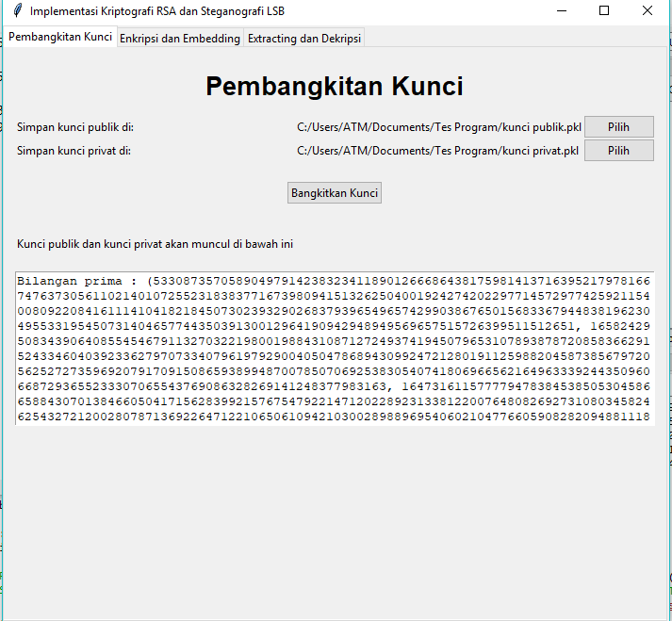Click the 'Simpan kunci privat di:' label
This screenshot has width=672, height=621.
tap(74, 151)
